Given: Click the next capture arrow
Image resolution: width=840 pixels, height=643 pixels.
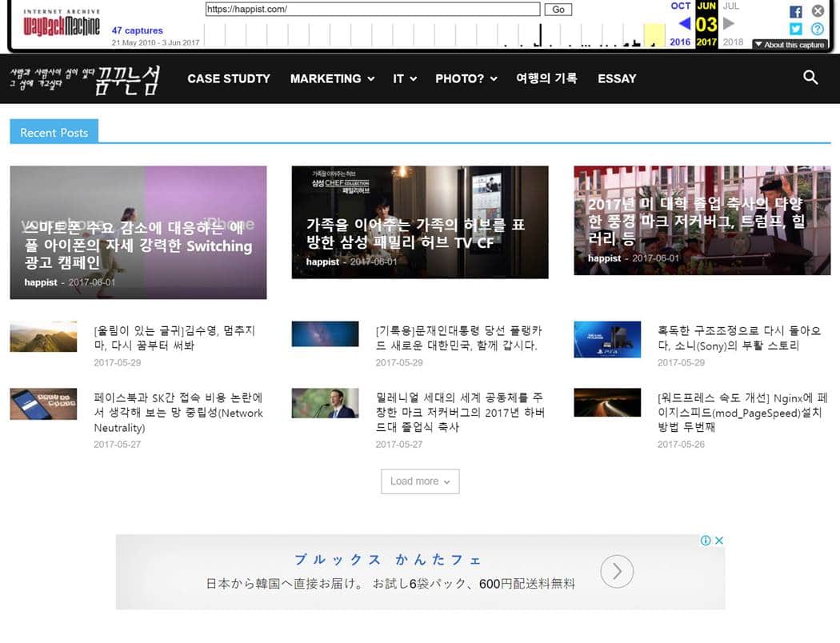Looking at the screenshot, I should pyautogui.click(x=728, y=23).
